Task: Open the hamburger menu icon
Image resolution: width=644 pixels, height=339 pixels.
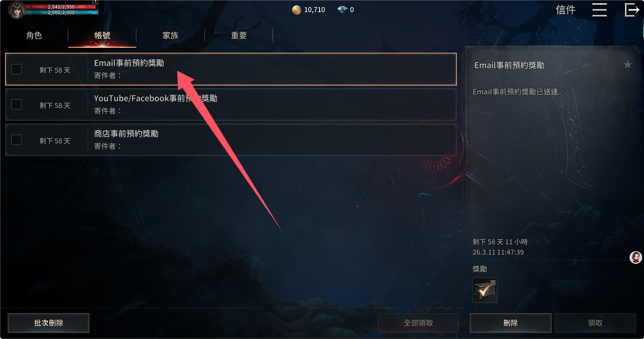Action: click(599, 10)
